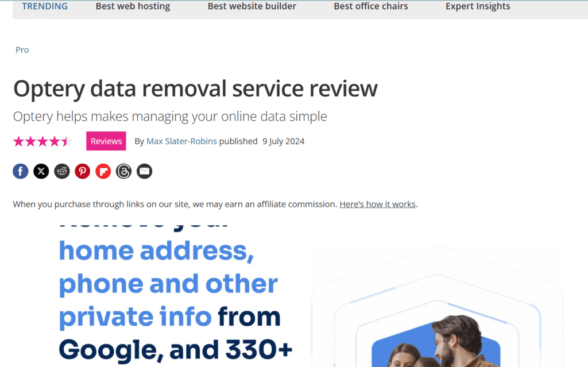Share article on Pinterest
The height and width of the screenshot is (367, 588).
[83, 172]
